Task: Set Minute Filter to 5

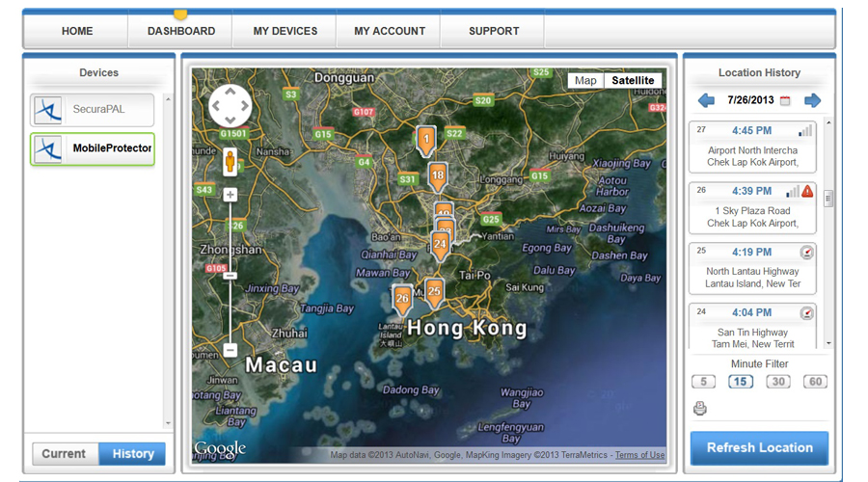Action: 703,382
